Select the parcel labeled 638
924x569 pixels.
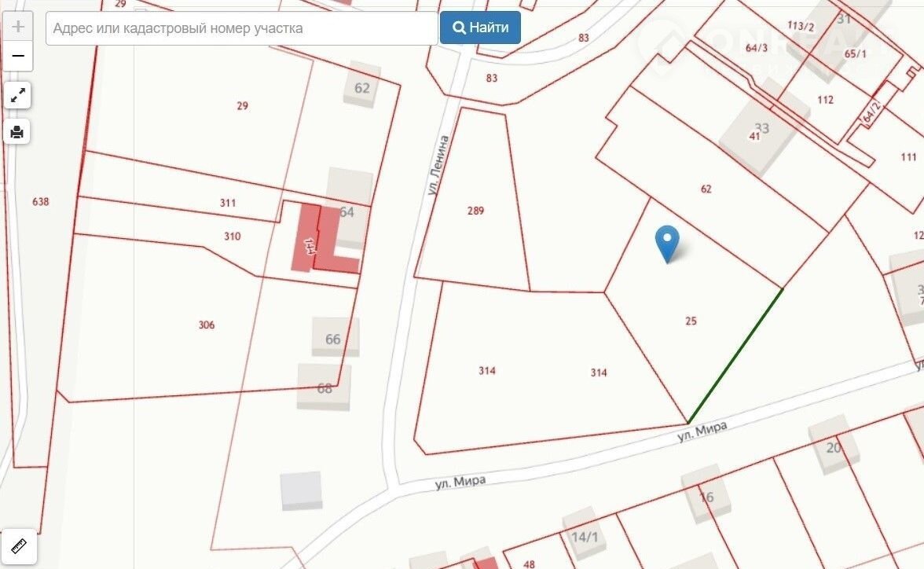pos(41,202)
